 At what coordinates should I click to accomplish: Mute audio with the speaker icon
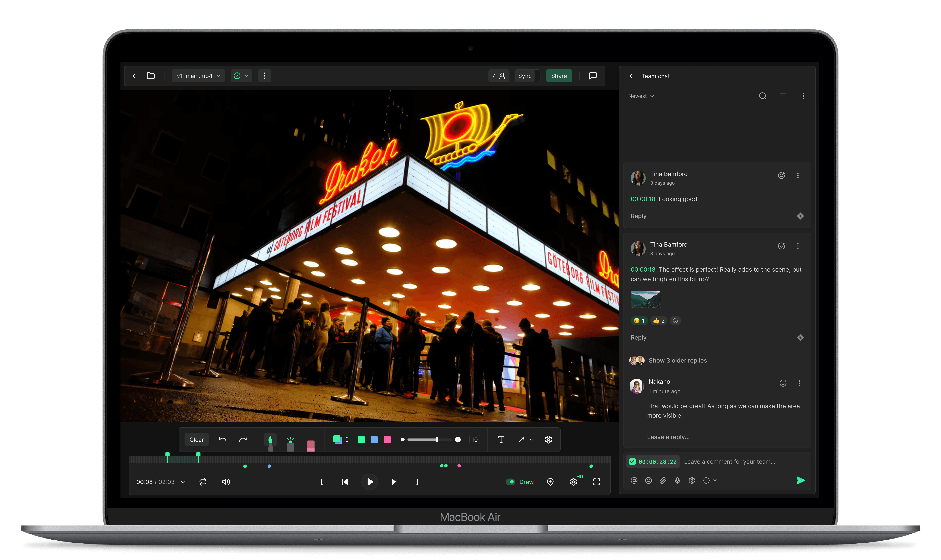tap(226, 482)
